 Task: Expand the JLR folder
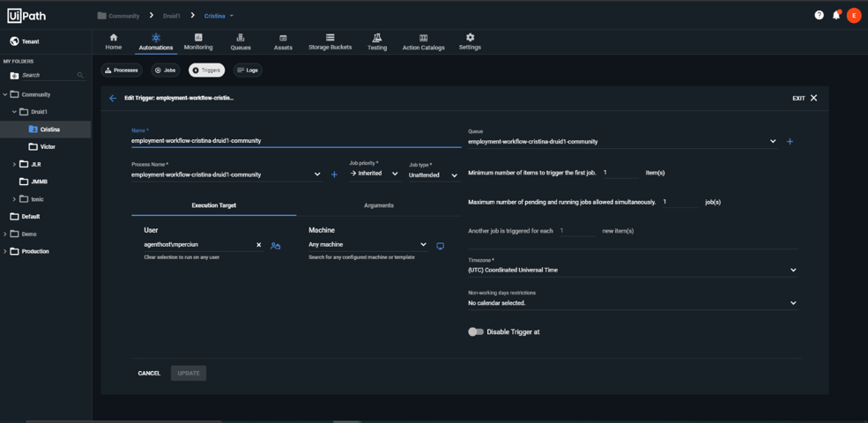14,164
